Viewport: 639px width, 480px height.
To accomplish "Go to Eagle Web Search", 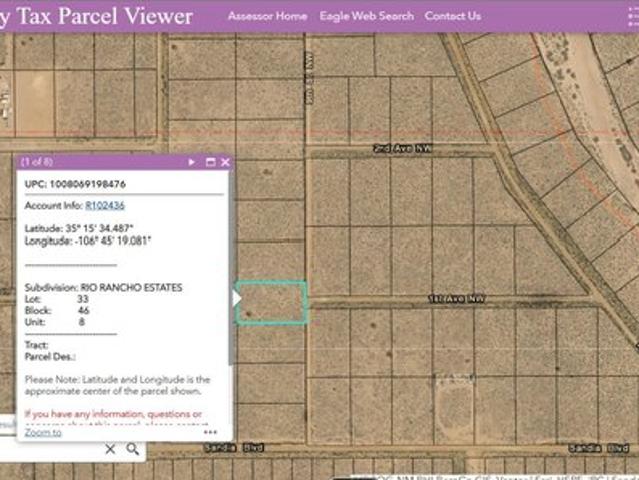I will [366, 16].
